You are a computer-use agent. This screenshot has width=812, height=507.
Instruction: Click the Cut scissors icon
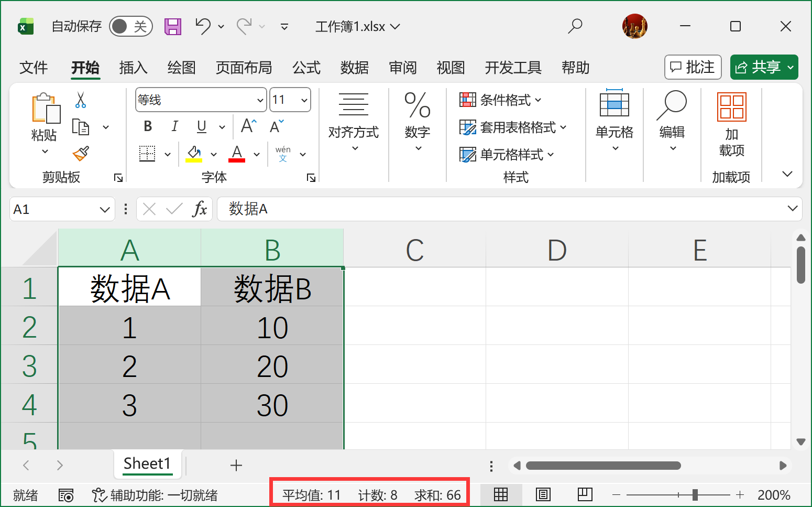click(x=81, y=100)
